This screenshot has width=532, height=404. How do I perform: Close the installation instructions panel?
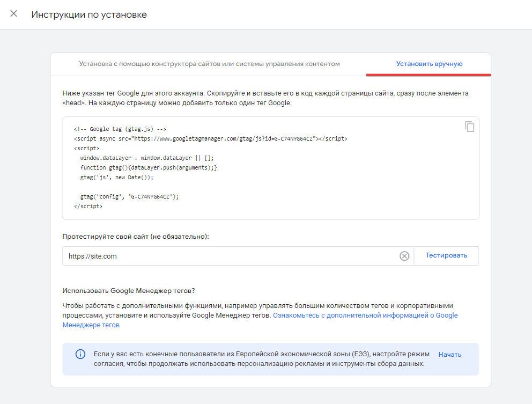click(x=13, y=13)
